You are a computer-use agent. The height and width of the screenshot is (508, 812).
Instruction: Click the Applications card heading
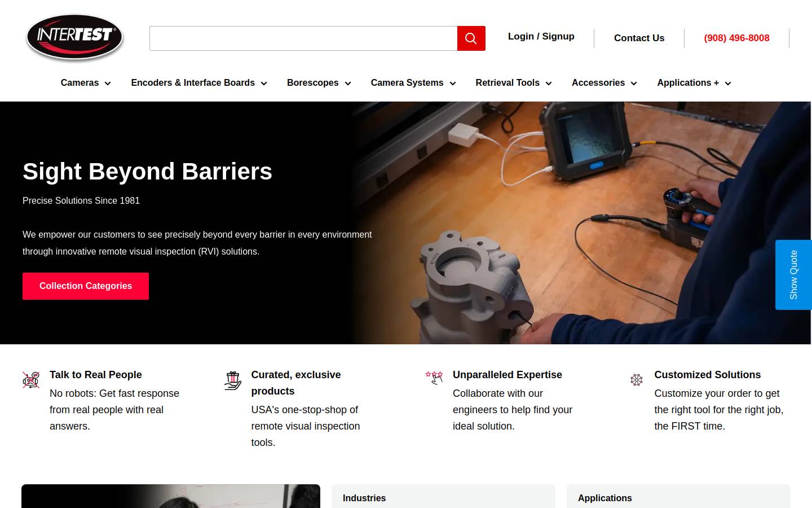(x=605, y=498)
